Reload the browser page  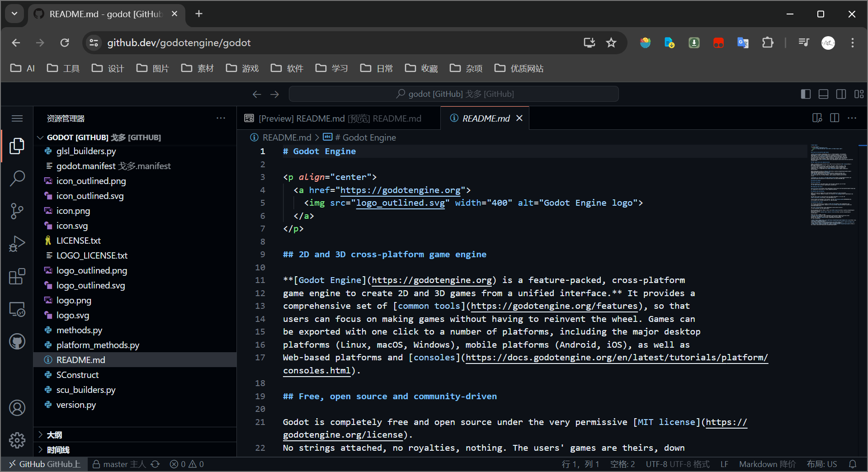pyautogui.click(x=65, y=42)
